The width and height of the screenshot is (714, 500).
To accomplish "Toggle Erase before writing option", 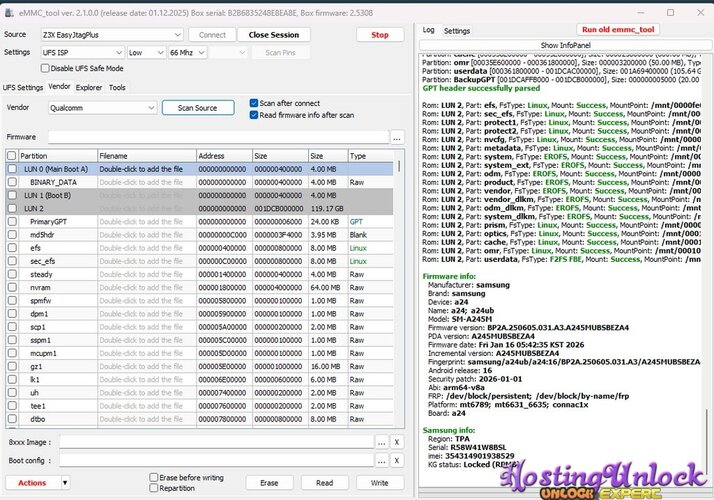I will click(x=154, y=478).
